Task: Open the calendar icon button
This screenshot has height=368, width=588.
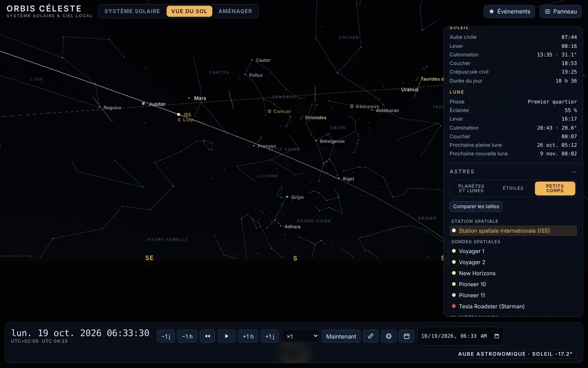Action: coord(407,336)
